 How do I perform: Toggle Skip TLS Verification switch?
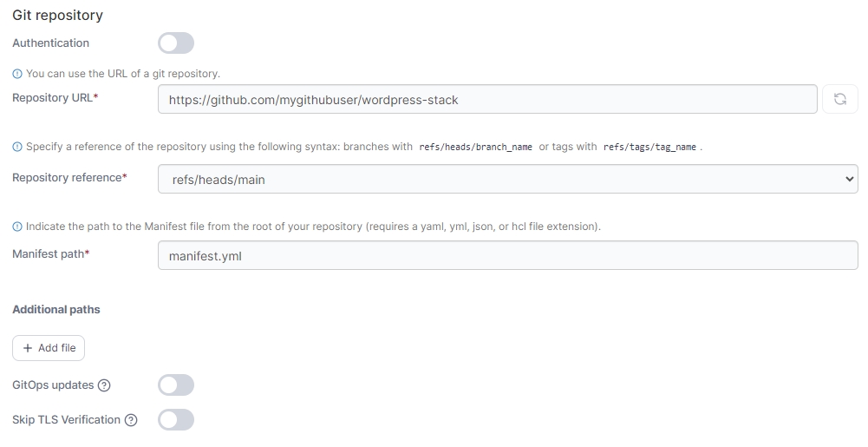(x=176, y=420)
